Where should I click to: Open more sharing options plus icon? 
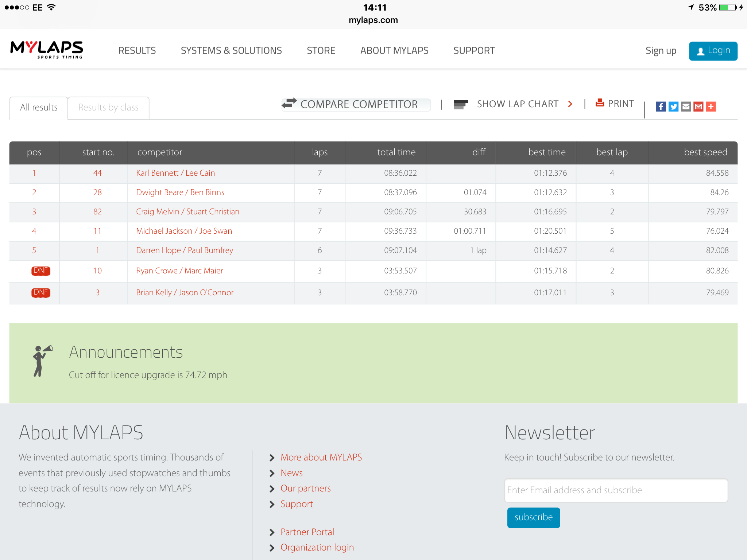pyautogui.click(x=711, y=106)
